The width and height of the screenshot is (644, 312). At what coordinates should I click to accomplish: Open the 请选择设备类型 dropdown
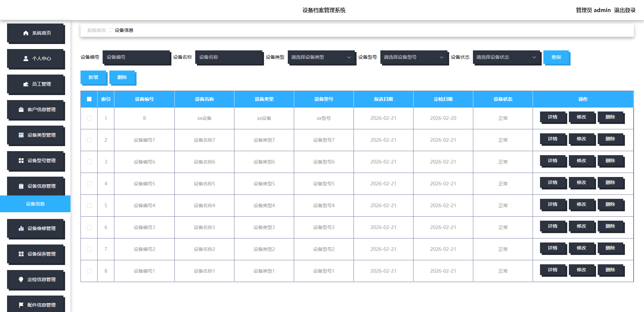click(x=321, y=57)
